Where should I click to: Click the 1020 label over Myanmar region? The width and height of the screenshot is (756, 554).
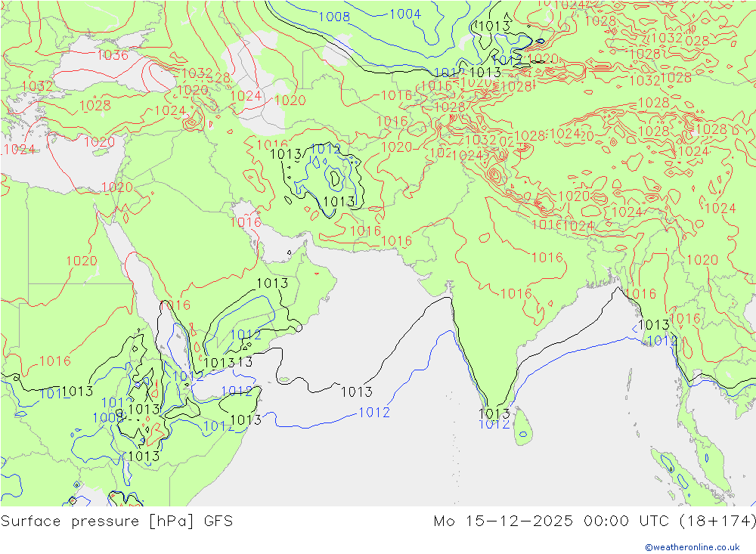[x=702, y=260]
